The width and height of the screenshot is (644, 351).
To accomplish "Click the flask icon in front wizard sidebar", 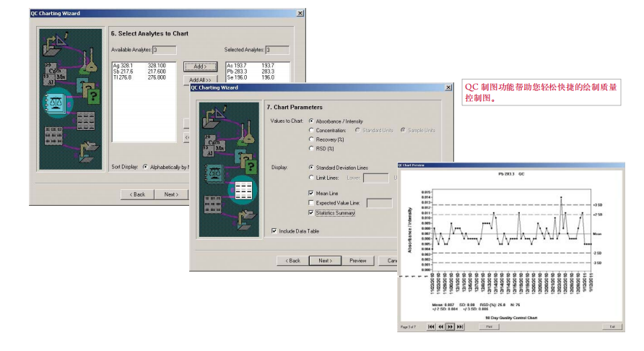I will (x=247, y=134).
